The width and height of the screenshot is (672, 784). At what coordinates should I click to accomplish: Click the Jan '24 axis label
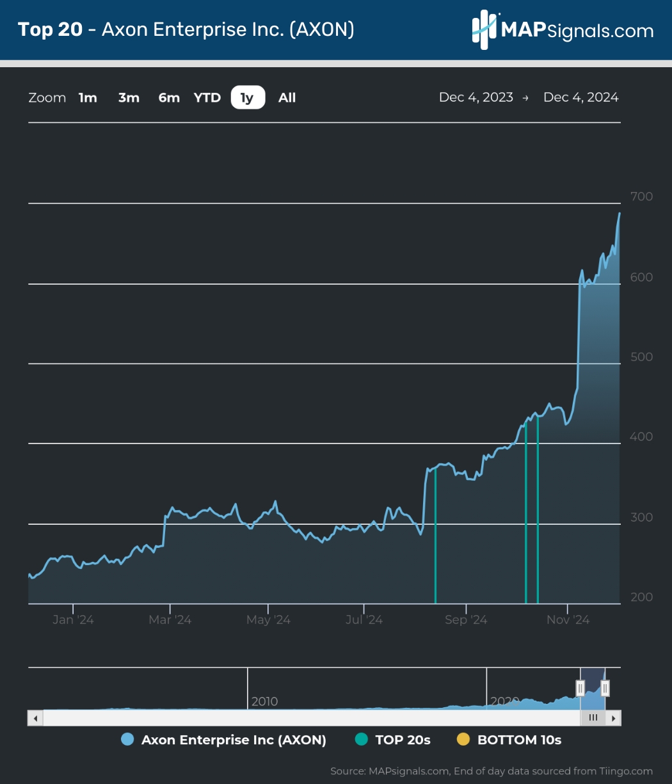73,620
